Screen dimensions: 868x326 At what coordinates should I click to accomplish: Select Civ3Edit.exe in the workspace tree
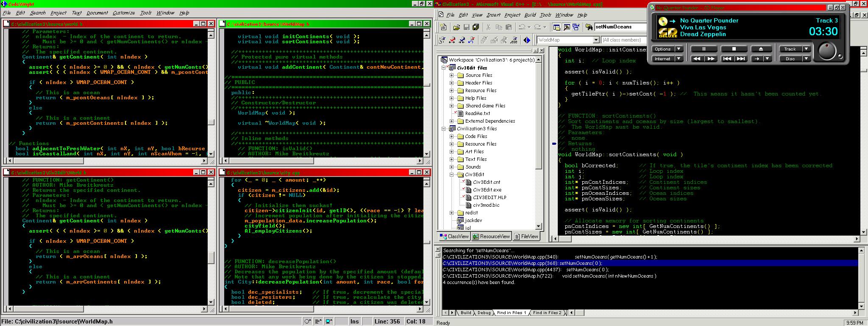click(x=487, y=190)
